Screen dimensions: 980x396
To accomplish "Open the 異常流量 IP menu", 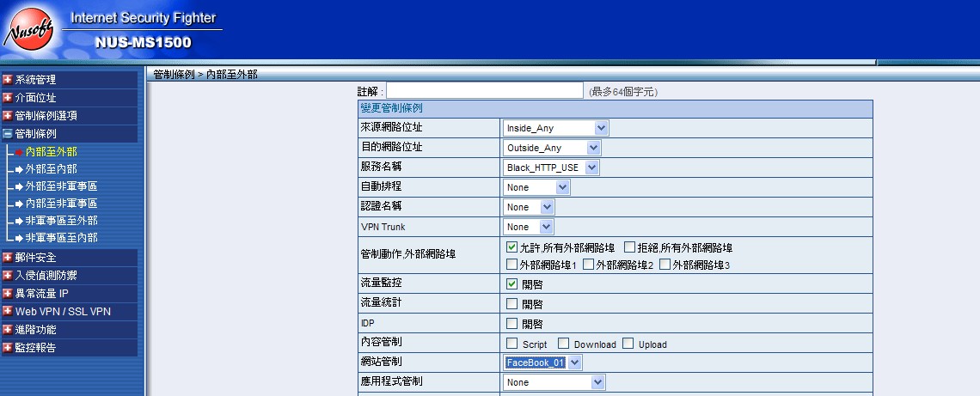I will (42, 293).
